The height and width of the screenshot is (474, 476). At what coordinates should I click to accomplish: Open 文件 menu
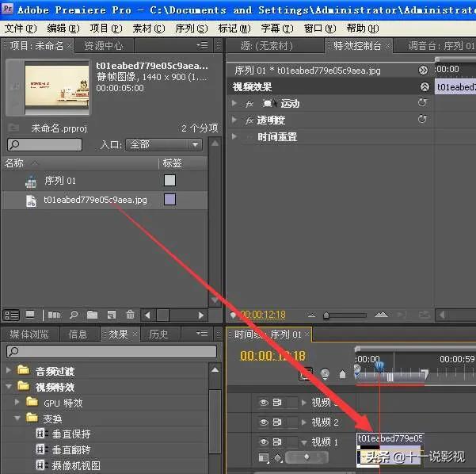(x=21, y=29)
